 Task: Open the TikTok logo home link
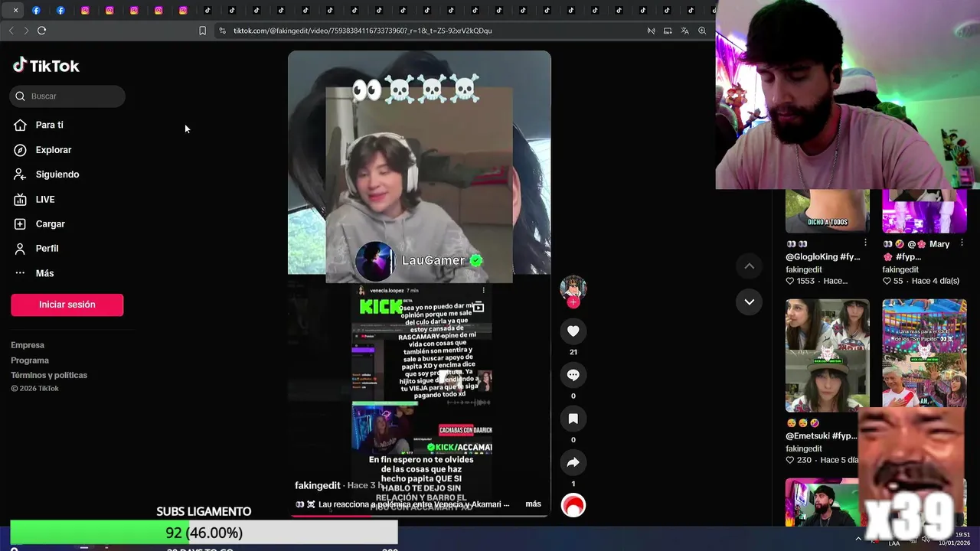(x=46, y=66)
